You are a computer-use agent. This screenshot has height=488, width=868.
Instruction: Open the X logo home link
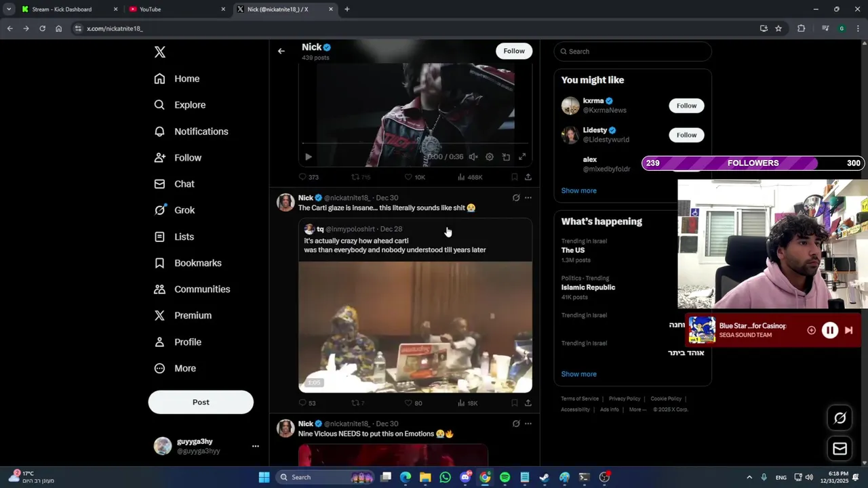(160, 52)
